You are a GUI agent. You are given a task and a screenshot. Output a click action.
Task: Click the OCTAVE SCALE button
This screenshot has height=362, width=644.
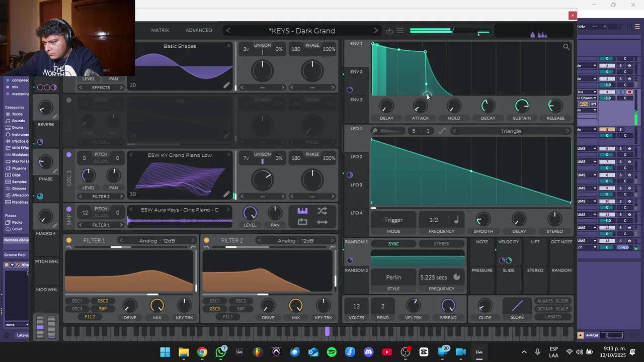point(553,309)
